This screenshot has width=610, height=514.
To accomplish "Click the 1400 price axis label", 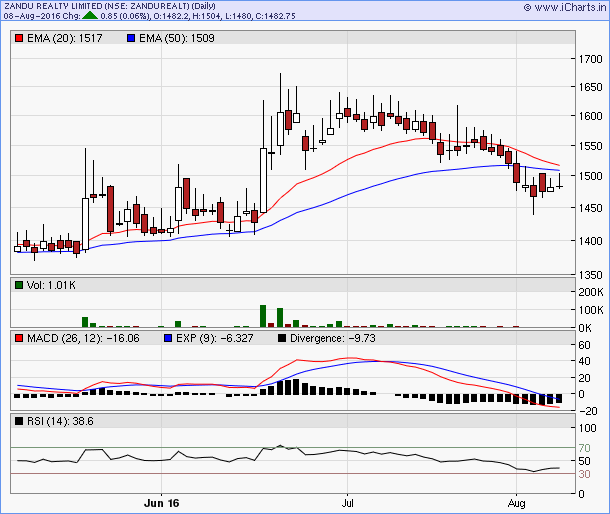I will click(590, 241).
